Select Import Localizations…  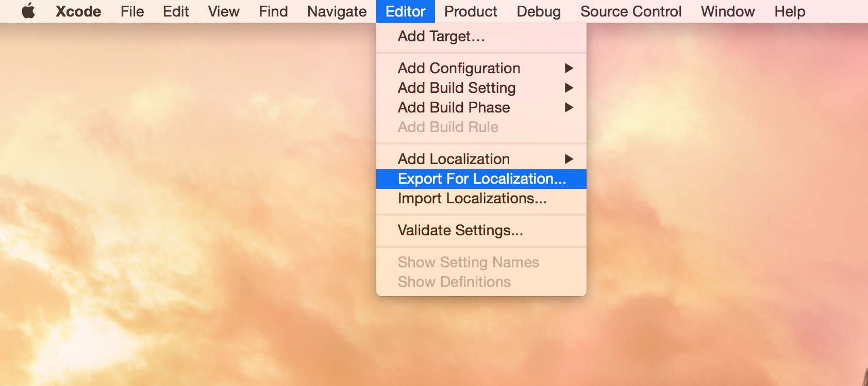coord(481,198)
